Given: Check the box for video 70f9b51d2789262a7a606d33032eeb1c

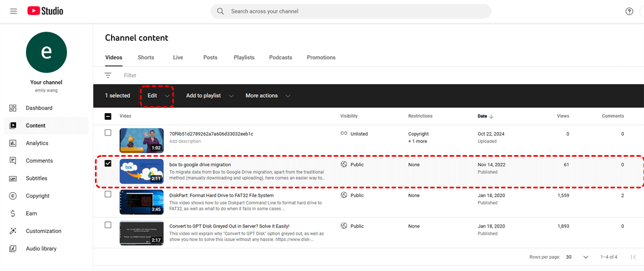Looking at the screenshot, I should 108,133.
